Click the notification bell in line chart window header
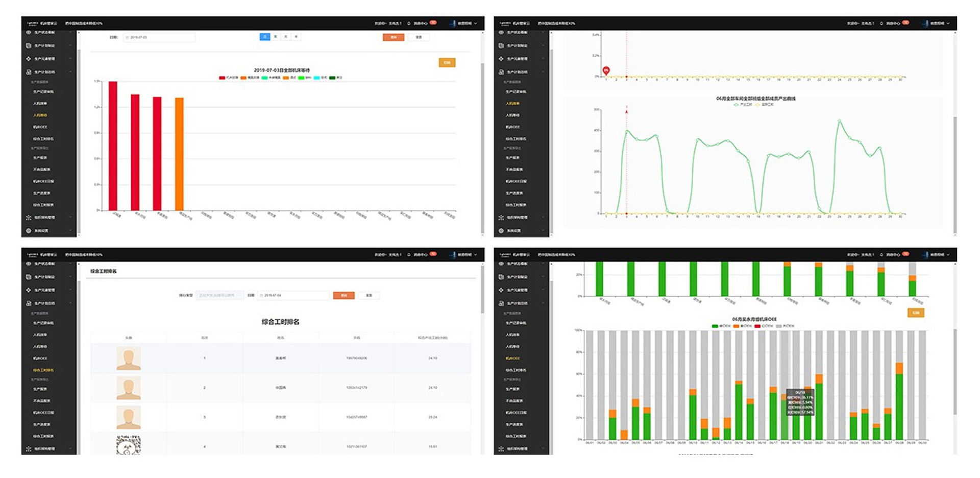980x478 pixels. pyautogui.click(x=881, y=23)
